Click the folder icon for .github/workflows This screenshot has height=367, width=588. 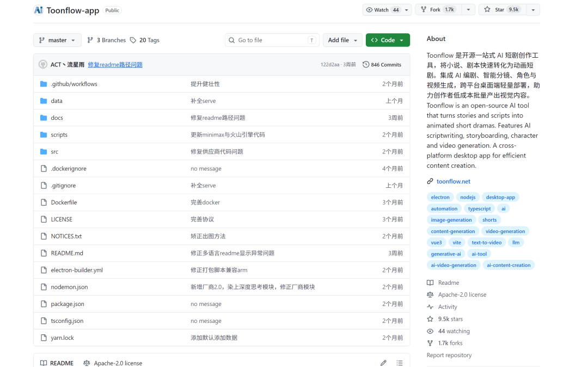point(44,84)
